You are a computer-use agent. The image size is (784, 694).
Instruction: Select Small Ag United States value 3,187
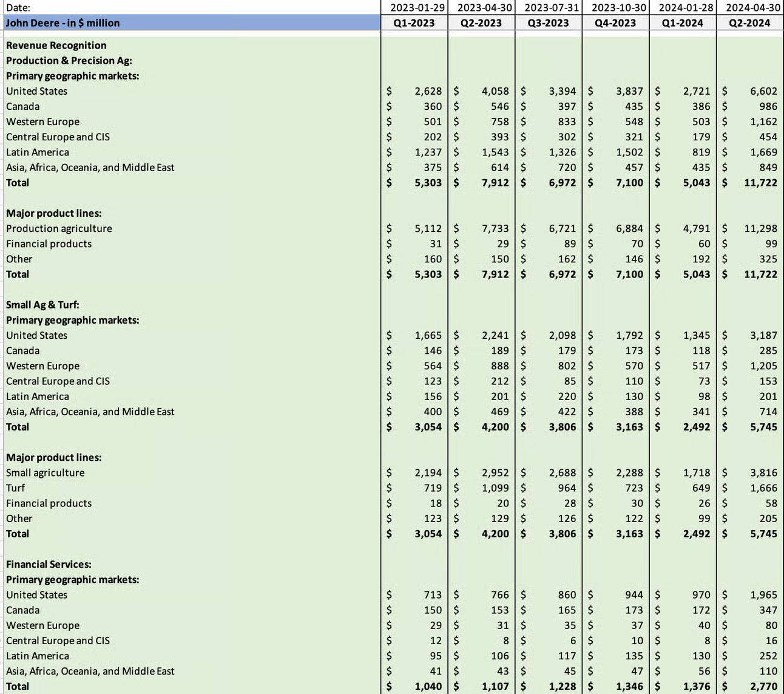click(763, 335)
